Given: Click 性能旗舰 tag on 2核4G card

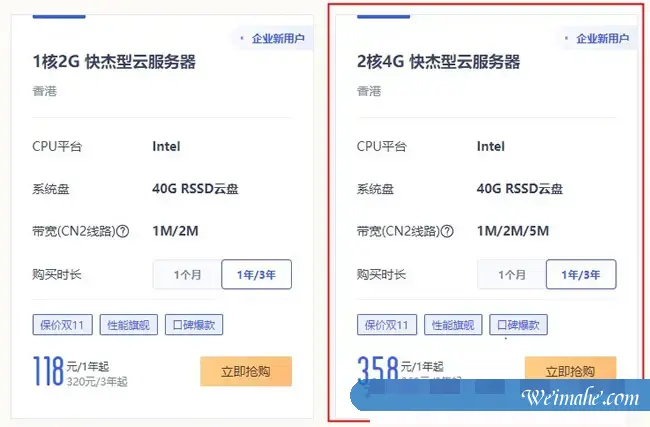Looking at the screenshot, I should [455, 325].
